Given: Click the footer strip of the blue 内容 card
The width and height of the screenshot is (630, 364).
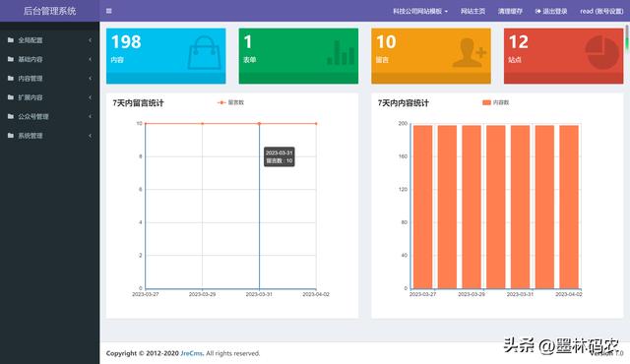Looking at the screenshot, I should 166,78.
